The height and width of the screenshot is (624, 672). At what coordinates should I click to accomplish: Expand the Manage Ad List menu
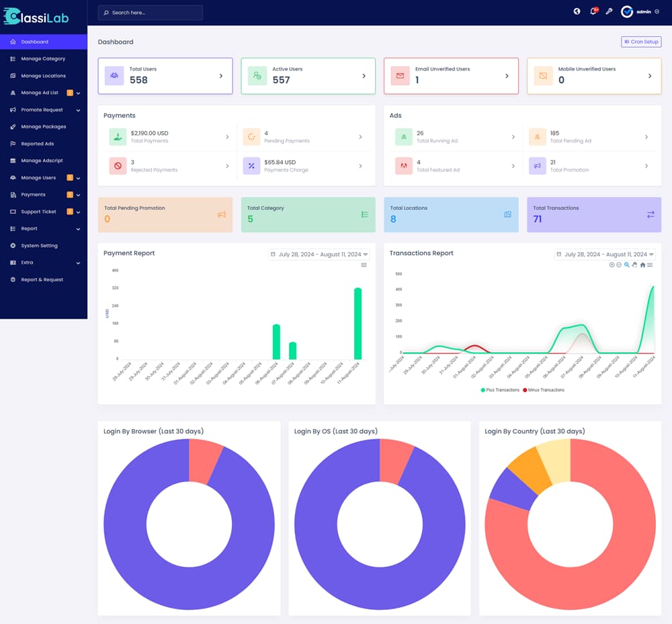pyautogui.click(x=44, y=93)
